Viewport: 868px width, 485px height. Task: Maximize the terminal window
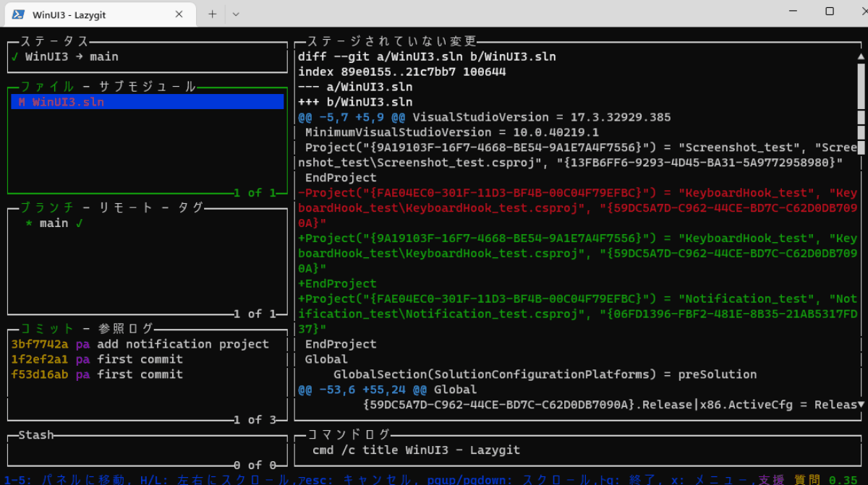click(830, 12)
